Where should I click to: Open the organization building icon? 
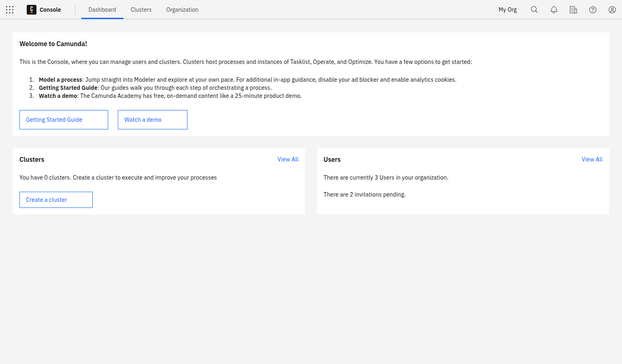point(573,10)
